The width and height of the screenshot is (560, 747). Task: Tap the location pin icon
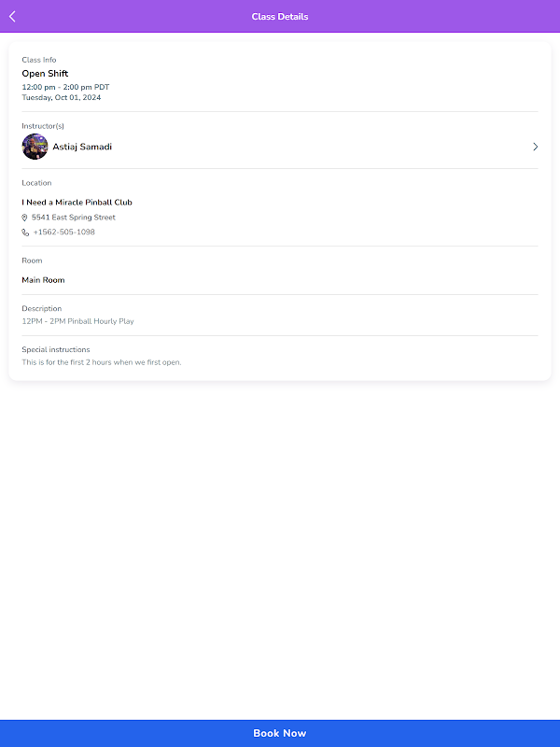click(x=25, y=218)
